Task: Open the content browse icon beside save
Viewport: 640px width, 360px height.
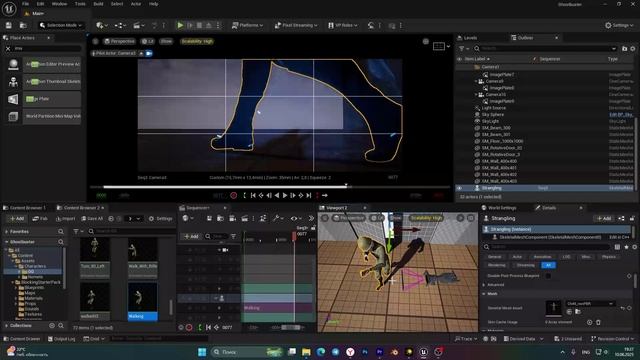Action: click(x=23, y=25)
